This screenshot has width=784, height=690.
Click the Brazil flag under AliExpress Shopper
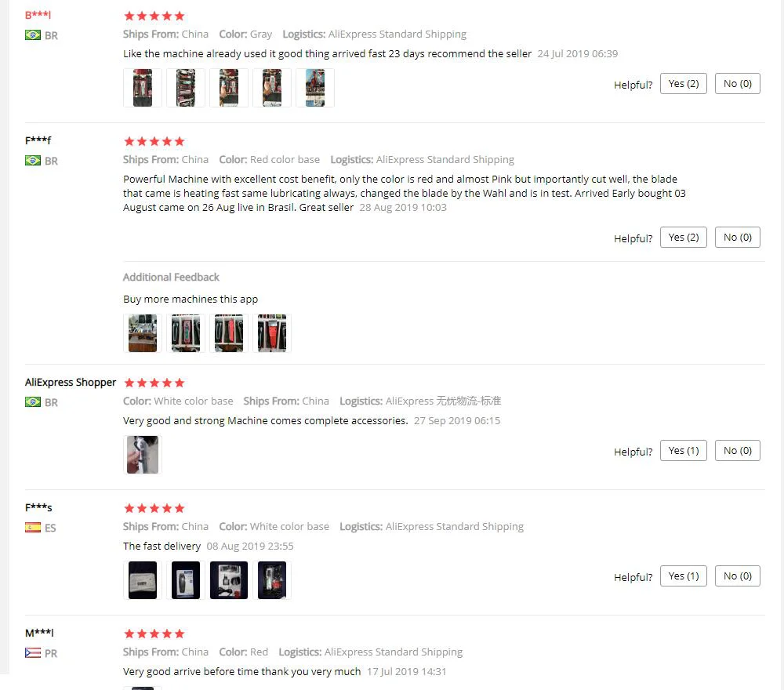pyautogui.click(x=33, y=402)
